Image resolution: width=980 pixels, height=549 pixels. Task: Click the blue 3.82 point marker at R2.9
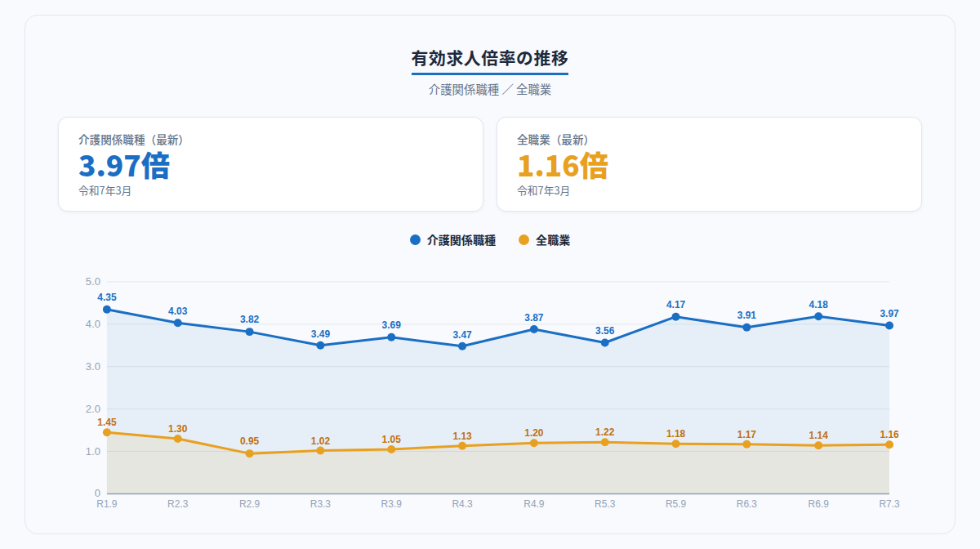tap(249, 332)
